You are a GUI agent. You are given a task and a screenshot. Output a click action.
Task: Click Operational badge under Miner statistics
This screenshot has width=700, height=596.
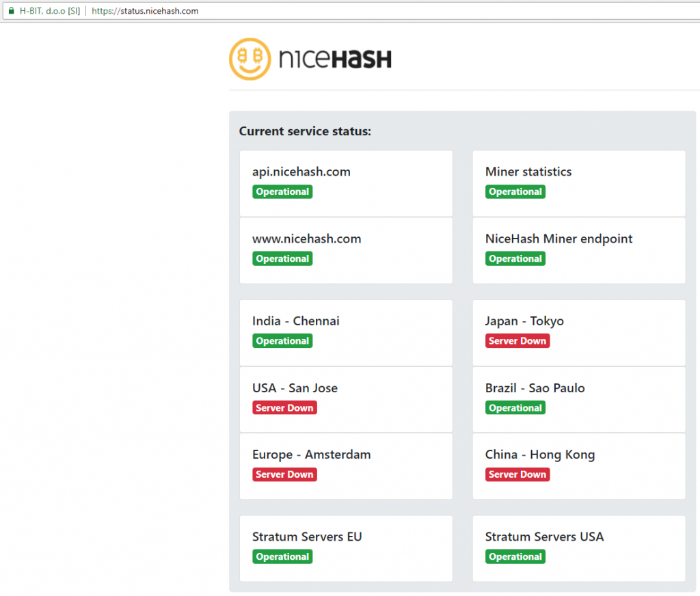515,191
